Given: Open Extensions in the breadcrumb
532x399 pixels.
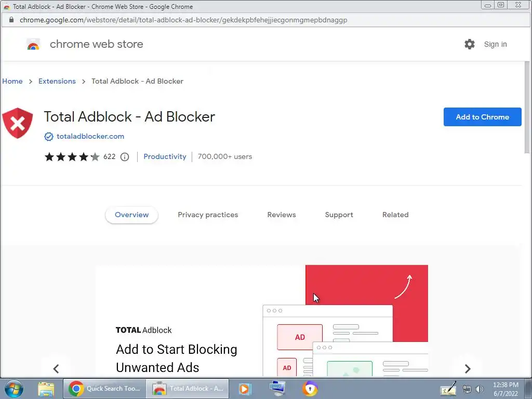Looking at the screenshot, I should (57, 81).
